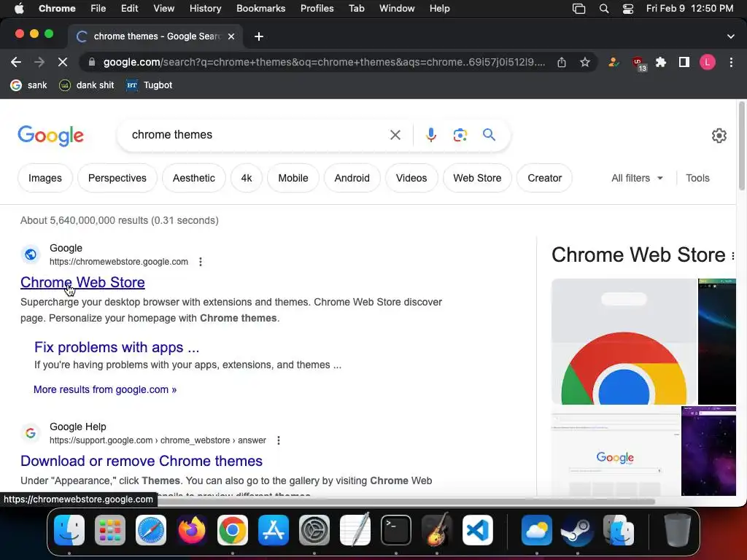The image size is (747, 560).
Task: Select the Creator filter chip
Action: pos(544,178)
